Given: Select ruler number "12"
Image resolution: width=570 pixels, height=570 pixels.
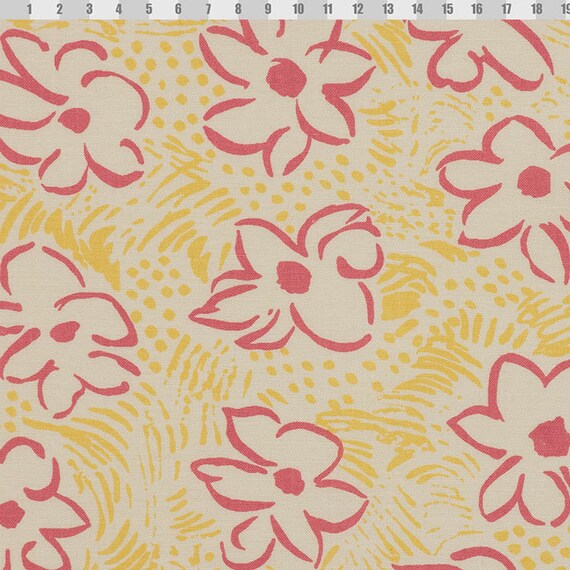Looking at the screenshot, I should coord(358,9).
